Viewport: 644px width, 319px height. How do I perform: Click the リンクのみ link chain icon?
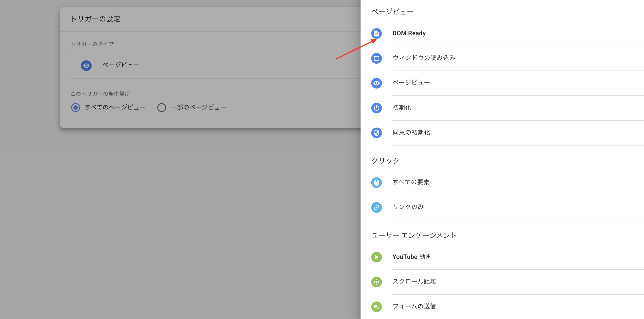point(376,207)
